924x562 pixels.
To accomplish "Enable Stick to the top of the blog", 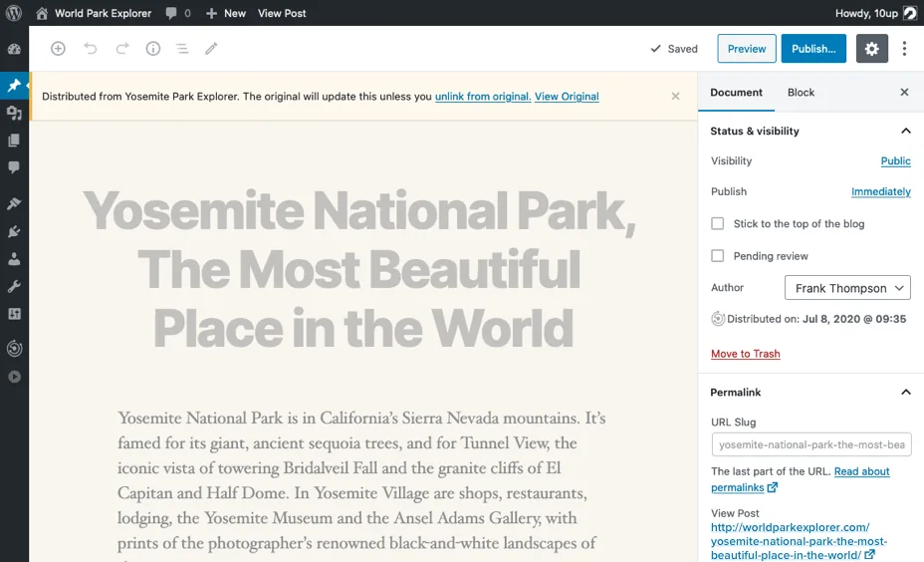I will coord(717,223).
